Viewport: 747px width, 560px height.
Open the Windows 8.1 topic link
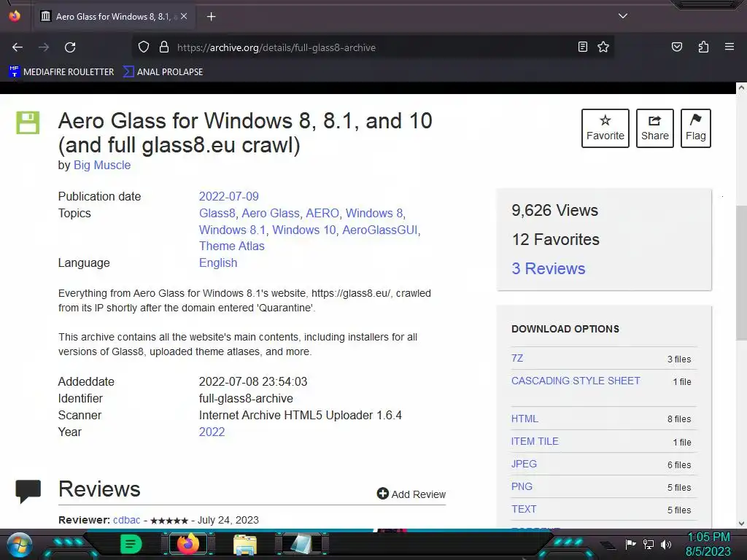point(233,230)
